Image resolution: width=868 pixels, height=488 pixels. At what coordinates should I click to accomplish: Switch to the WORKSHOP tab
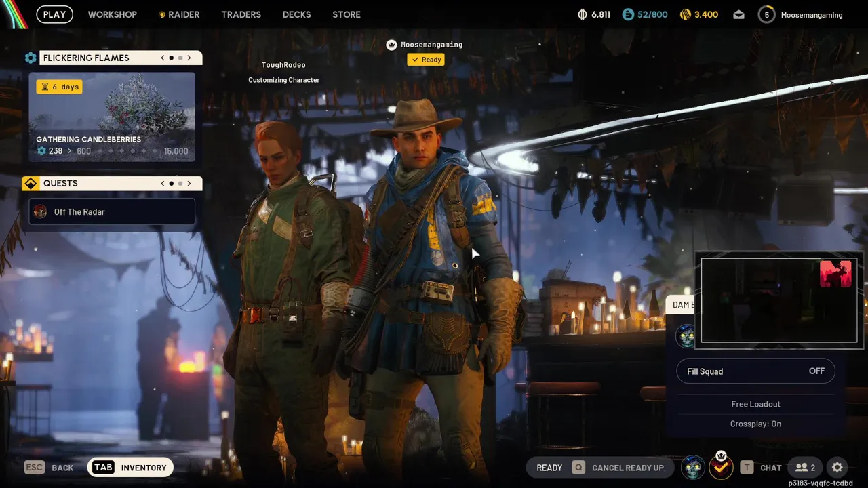pos(112,14)
